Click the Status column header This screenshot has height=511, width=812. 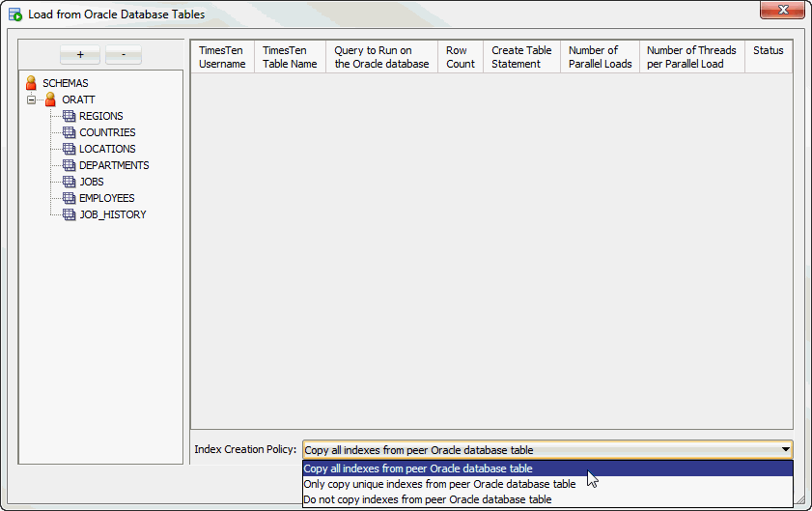point(769,57)
